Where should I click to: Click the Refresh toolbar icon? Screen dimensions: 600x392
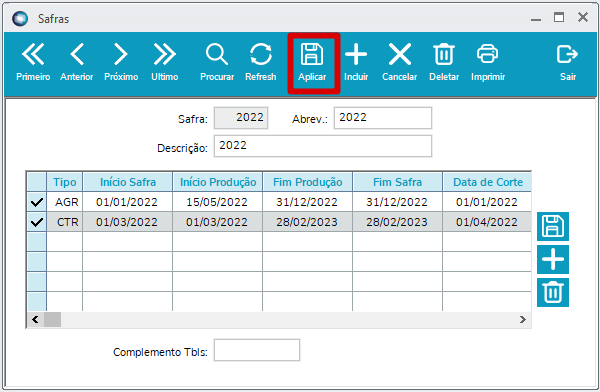coord(261,62)
